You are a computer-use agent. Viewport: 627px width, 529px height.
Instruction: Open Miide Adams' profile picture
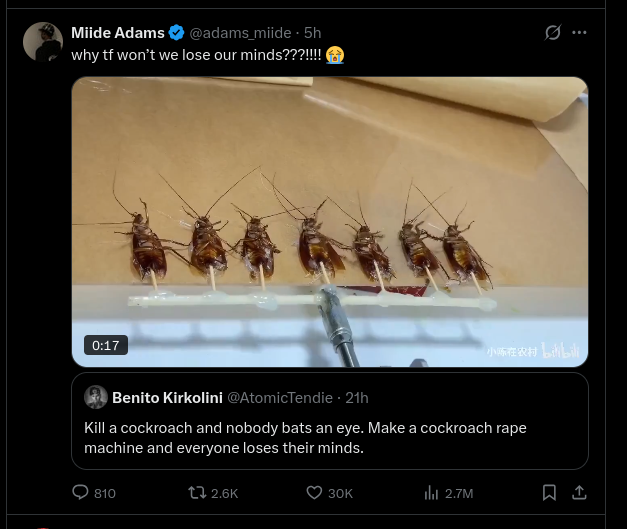coord(43,42)
